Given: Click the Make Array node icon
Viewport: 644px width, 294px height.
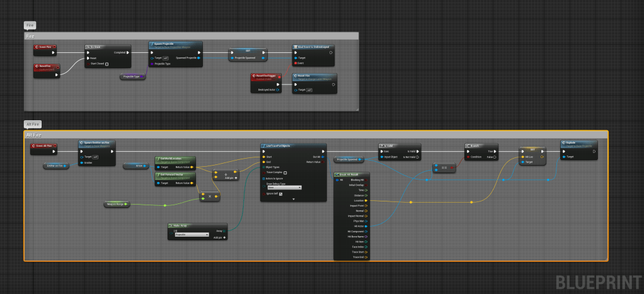Looking at the screenshot, I should pyautogui.click(x=171, y=225).
